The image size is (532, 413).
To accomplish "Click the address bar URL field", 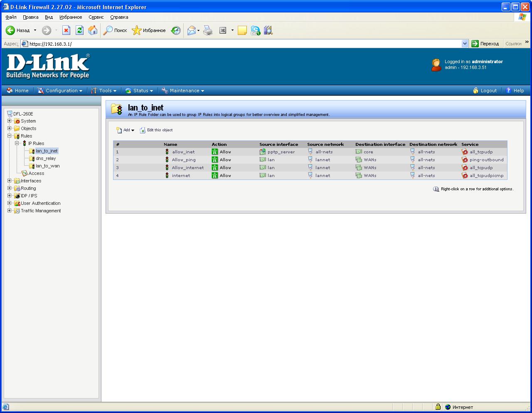I will (x=245, y=44).
